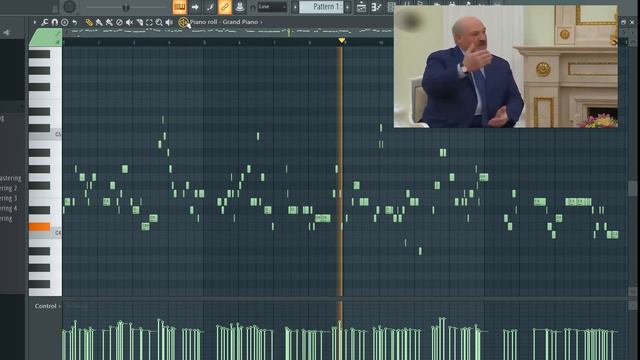Open the 'Line' snap dropdown
This screenshot has height=360, width=640.
tap(272, 7)
